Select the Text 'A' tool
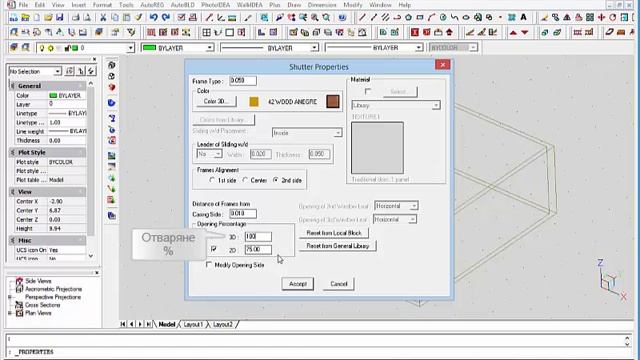 coord(523,18)
